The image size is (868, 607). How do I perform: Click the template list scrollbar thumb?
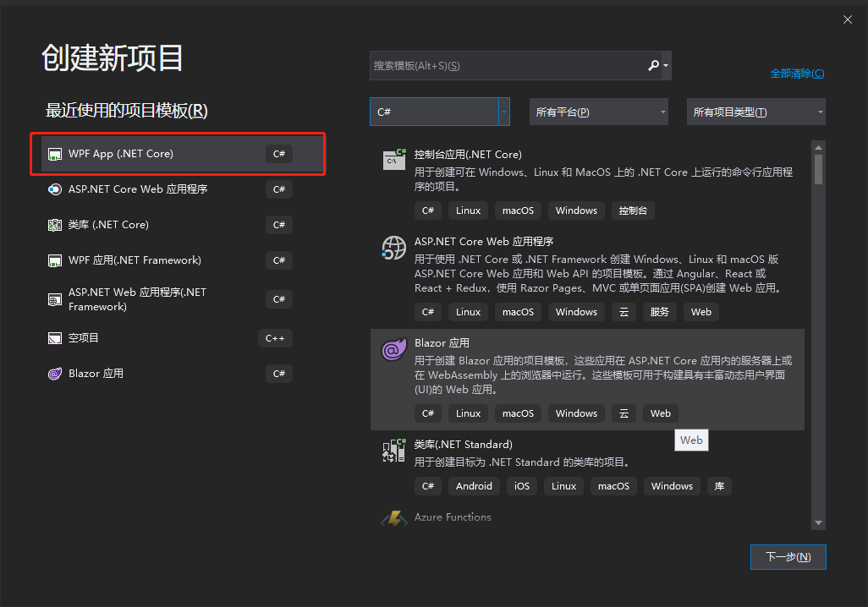[818, 169]
